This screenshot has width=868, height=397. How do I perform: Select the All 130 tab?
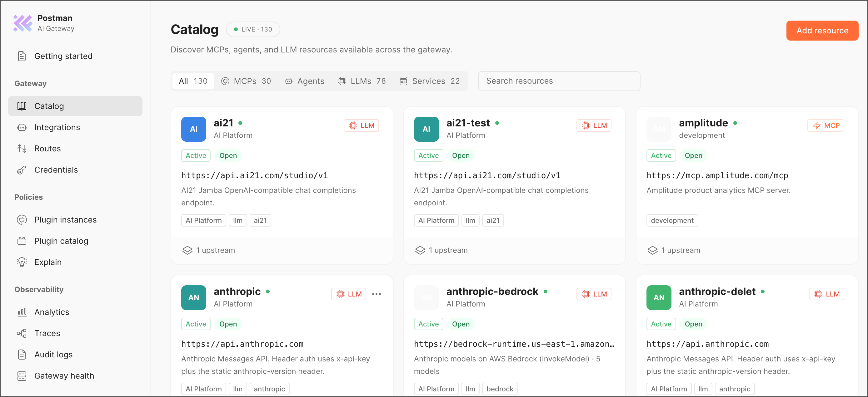pos(193,81)
